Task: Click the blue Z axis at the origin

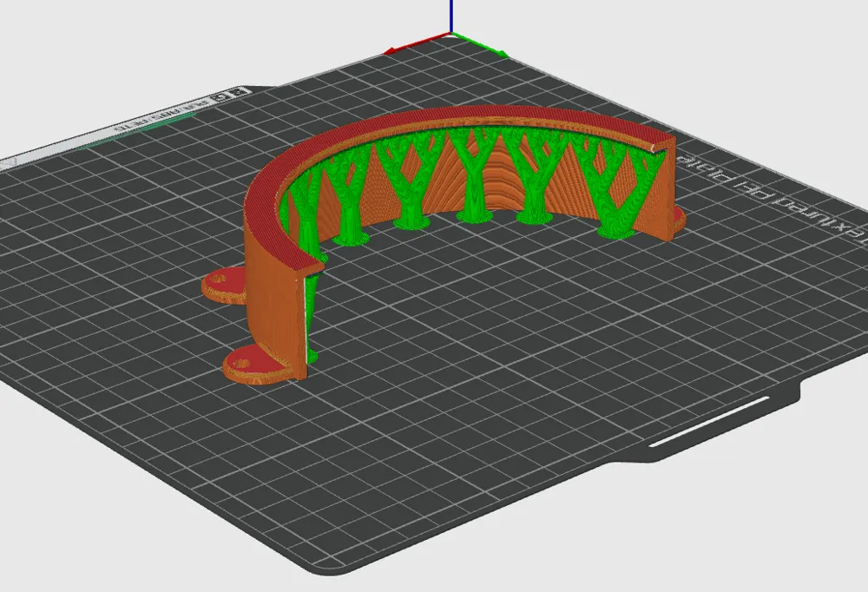Action: (x=451, y=16)
